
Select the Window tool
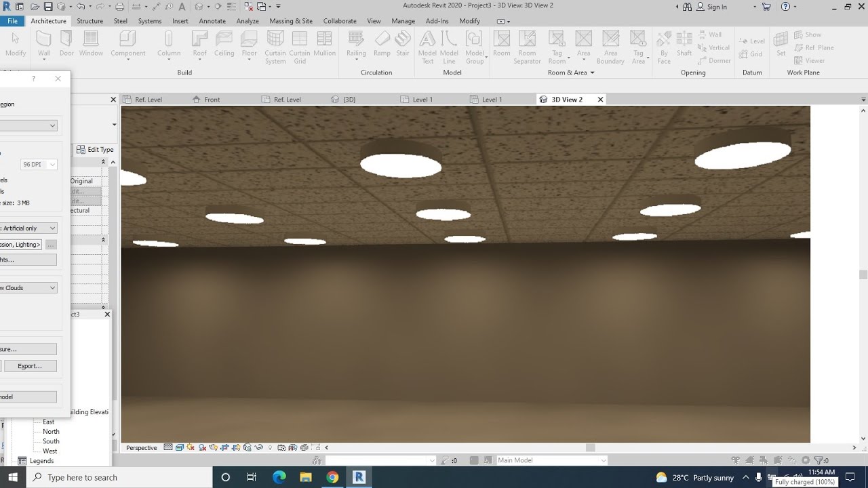point(91,44)
